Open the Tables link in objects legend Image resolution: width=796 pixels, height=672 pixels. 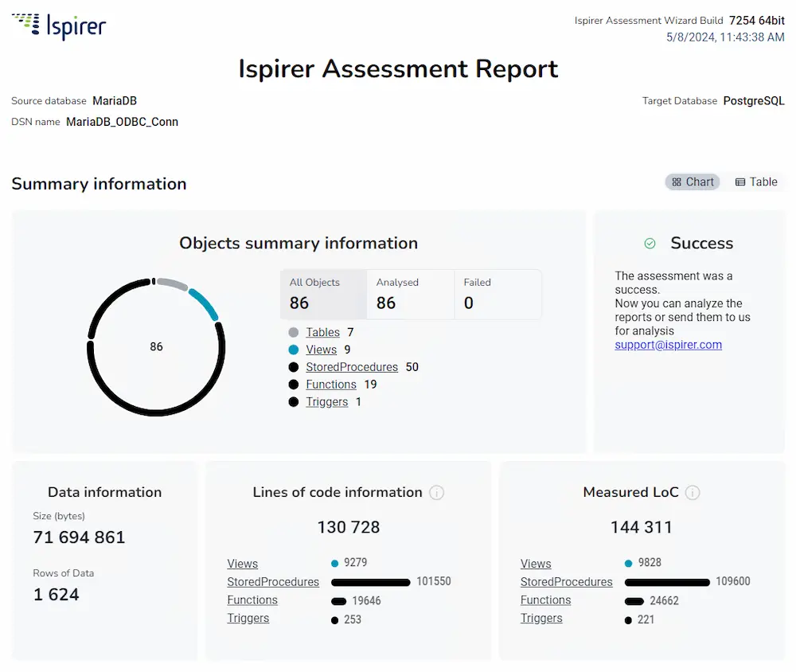322,332
